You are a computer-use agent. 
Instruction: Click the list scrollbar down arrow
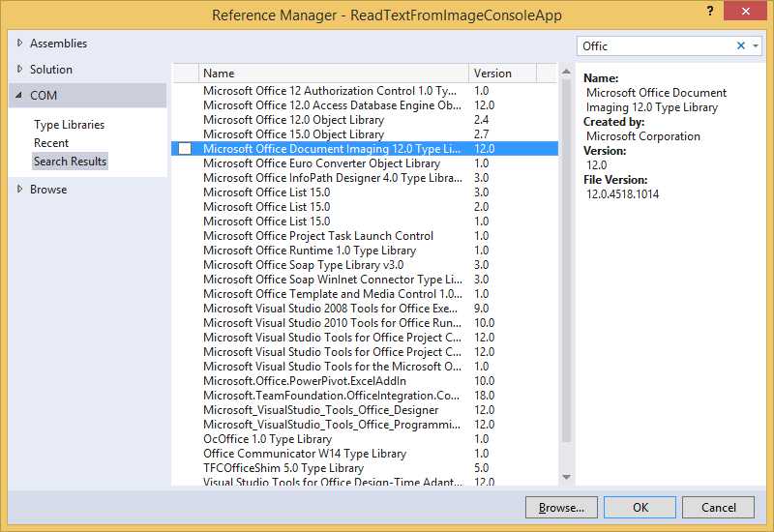click(x=566, y=477)
